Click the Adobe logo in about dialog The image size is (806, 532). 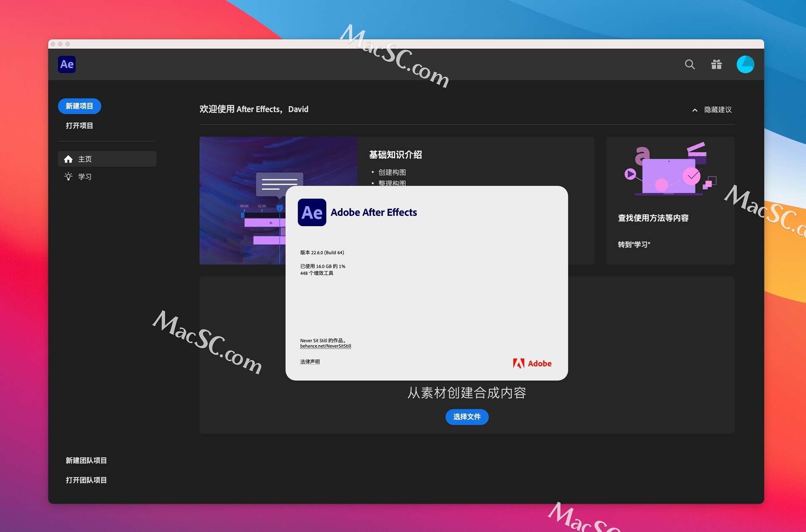click(x=532, y=364)
